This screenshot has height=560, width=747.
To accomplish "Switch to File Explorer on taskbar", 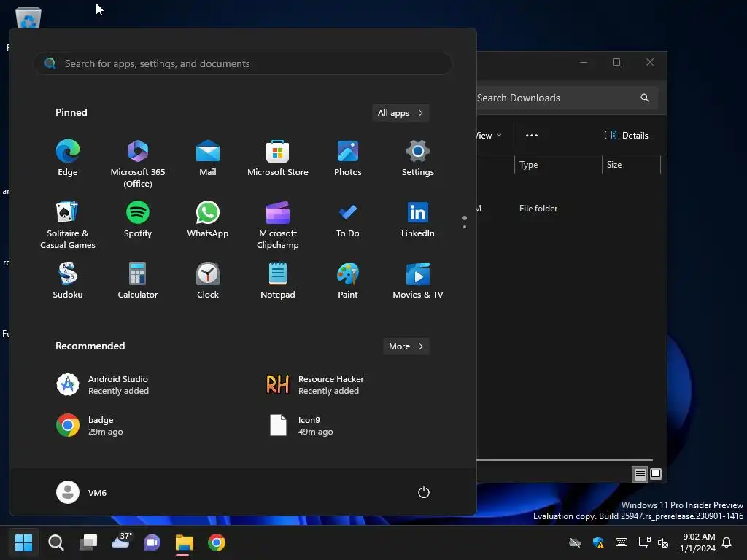I will point(185,542).
